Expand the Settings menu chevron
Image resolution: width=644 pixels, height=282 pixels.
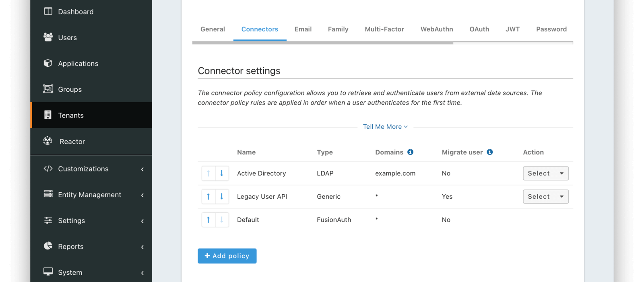tap(142, 221)
